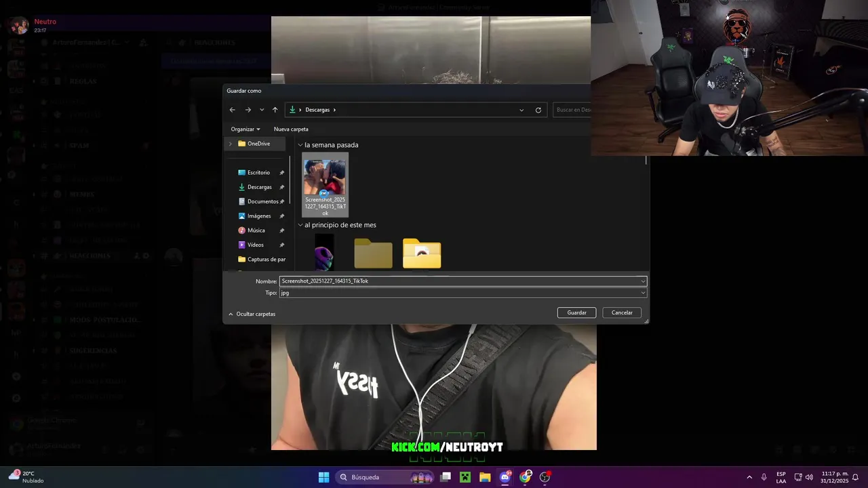The height and width of the screenshot is (488, 868).
Task: Open subfolder chevron after Descargas breadcrumb
Action: point(334,110)
